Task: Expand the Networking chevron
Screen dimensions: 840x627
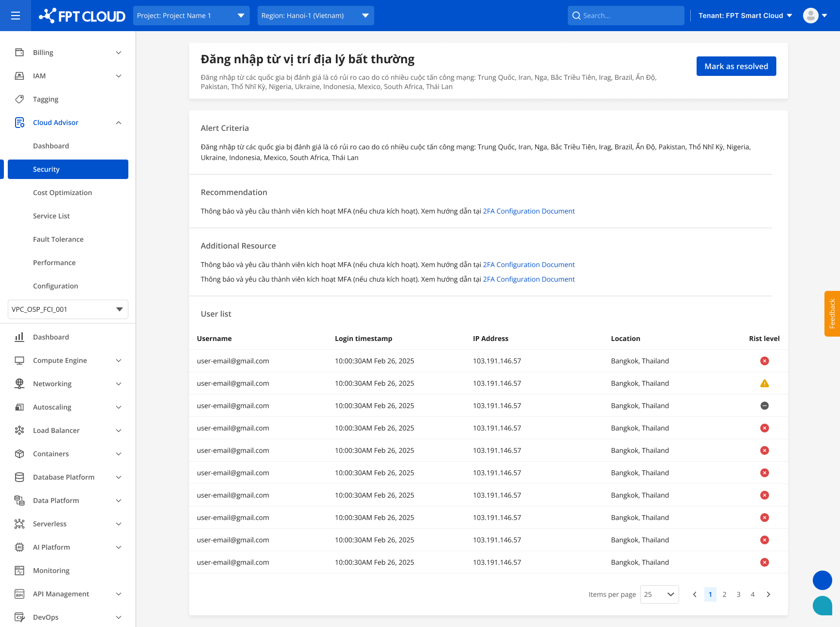Action: point(119,384)
